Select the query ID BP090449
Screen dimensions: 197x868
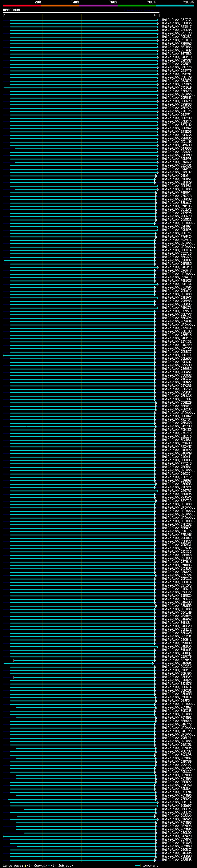coord(11,10)
